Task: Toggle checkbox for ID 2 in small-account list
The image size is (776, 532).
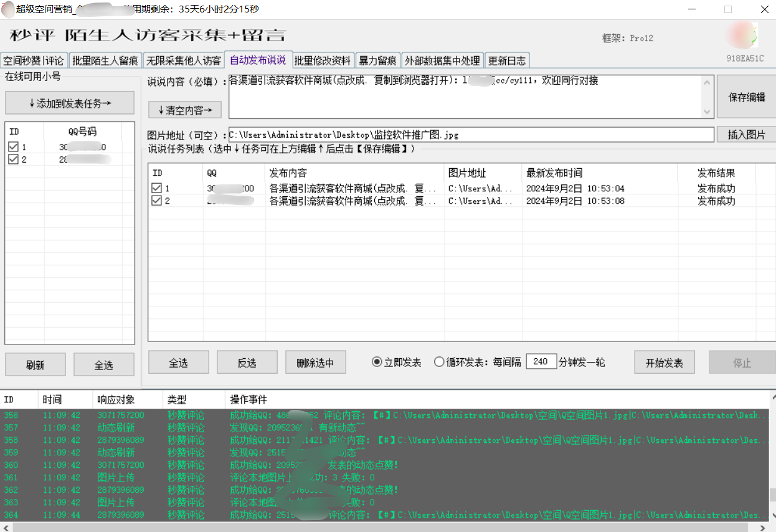Action: click(13, 159)
